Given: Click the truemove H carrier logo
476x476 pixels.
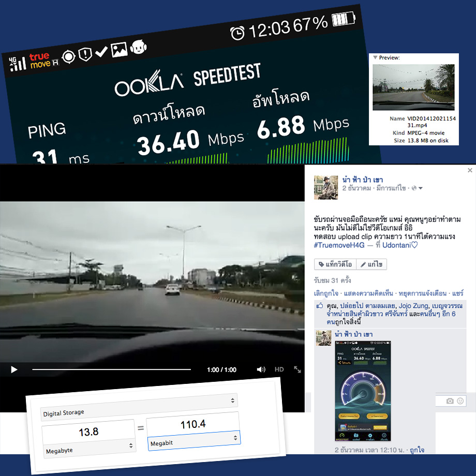Looking at the screenshot, I should [x=44, y=61].
